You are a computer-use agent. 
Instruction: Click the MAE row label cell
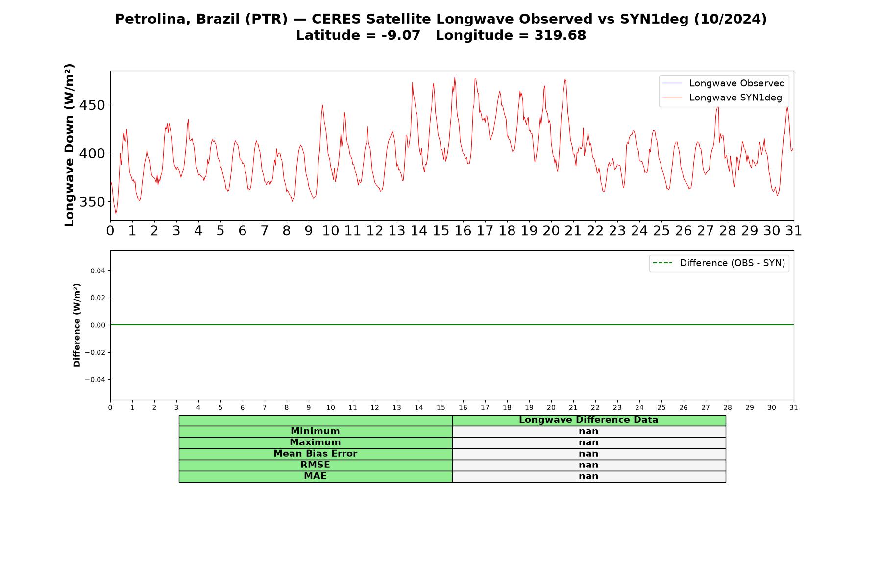(x=315, y=476)
